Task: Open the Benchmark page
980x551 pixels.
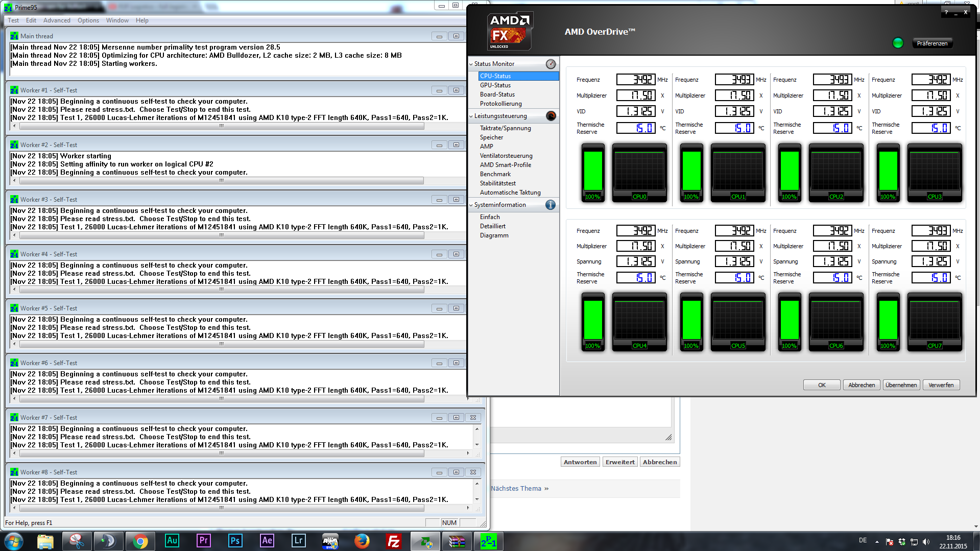Action: click(495, 174)
